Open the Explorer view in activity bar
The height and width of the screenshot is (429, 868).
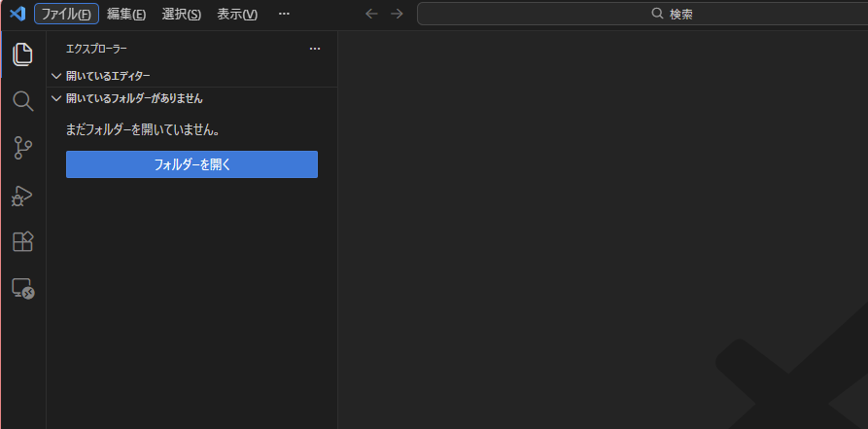click(22, 54)
